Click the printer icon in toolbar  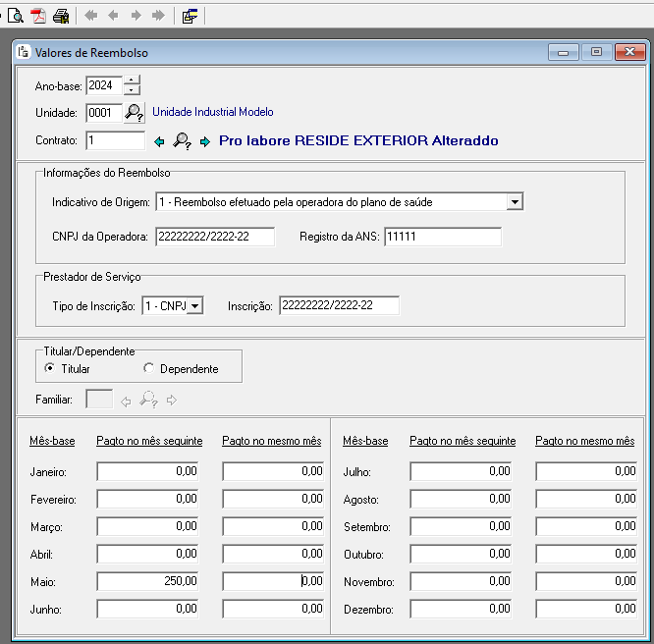pyautogui.click(x=61, y=16)
